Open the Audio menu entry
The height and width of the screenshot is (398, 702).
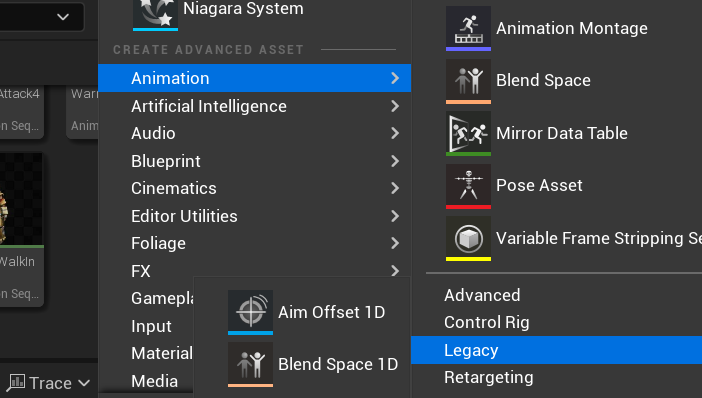tap(254, 133)
